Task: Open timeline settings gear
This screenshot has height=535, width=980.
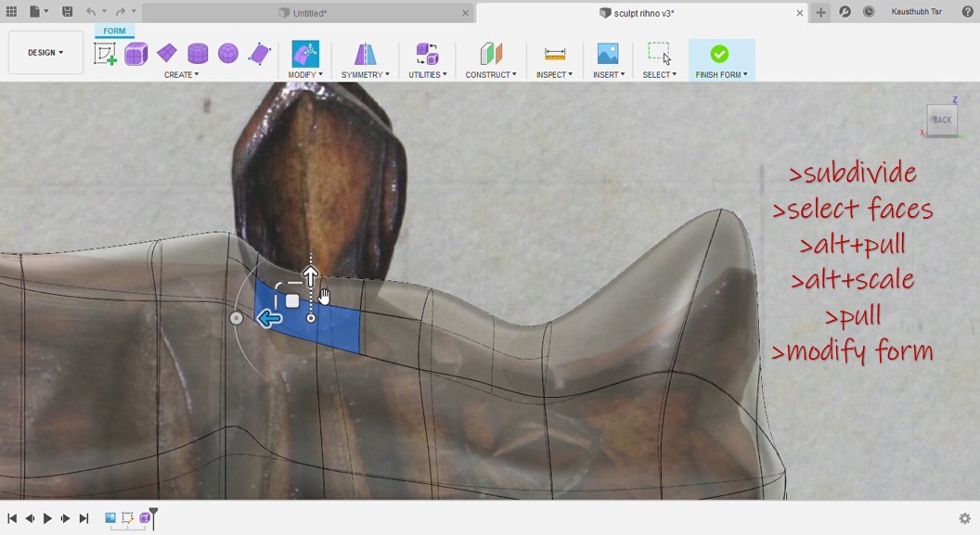Action: click(964, 518)
